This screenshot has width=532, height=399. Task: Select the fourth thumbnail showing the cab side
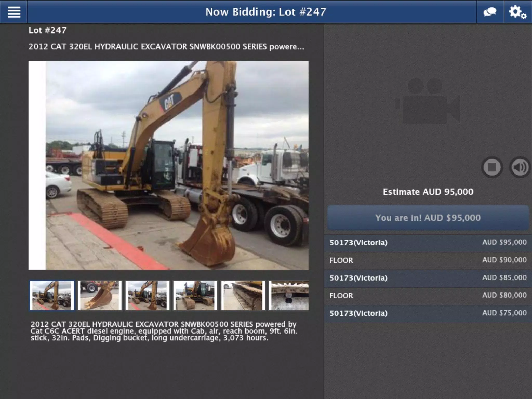pyautogui.click(x=195, y=296)
